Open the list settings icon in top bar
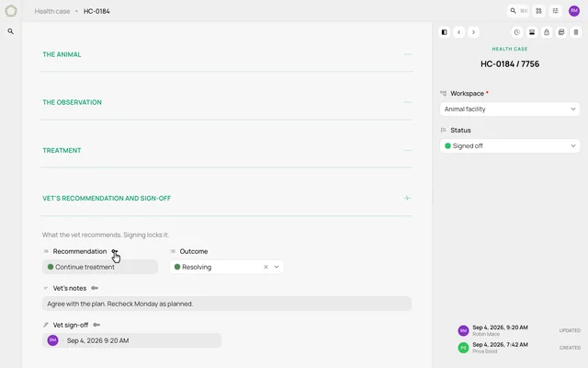The width and height of the screenshot is (588, 368). point(555,11)
